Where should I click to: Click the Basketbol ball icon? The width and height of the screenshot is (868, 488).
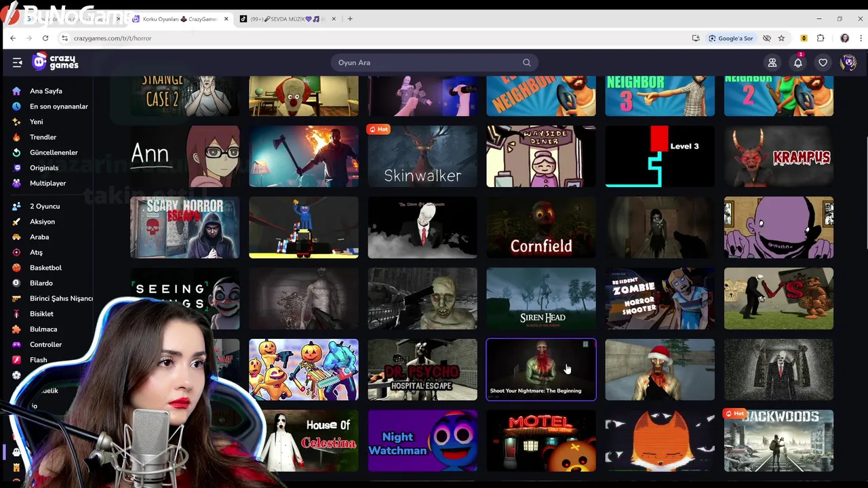(16, 268)
